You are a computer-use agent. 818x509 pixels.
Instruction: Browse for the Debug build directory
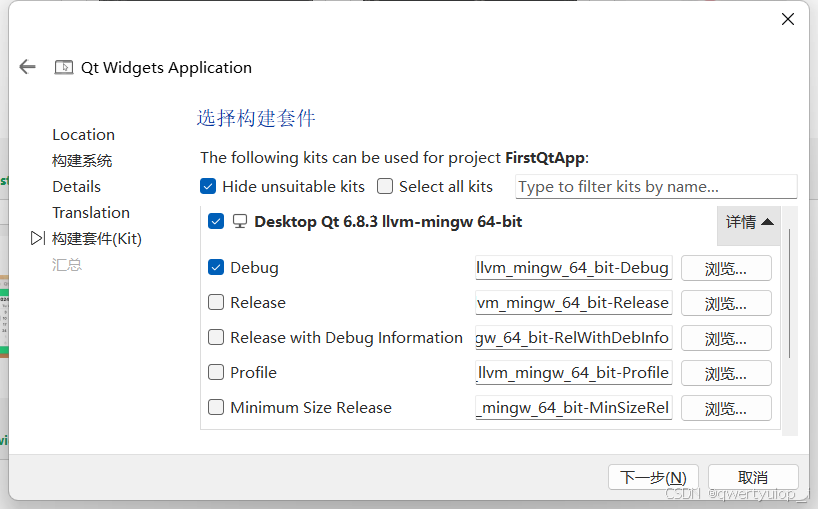(726, 268)
